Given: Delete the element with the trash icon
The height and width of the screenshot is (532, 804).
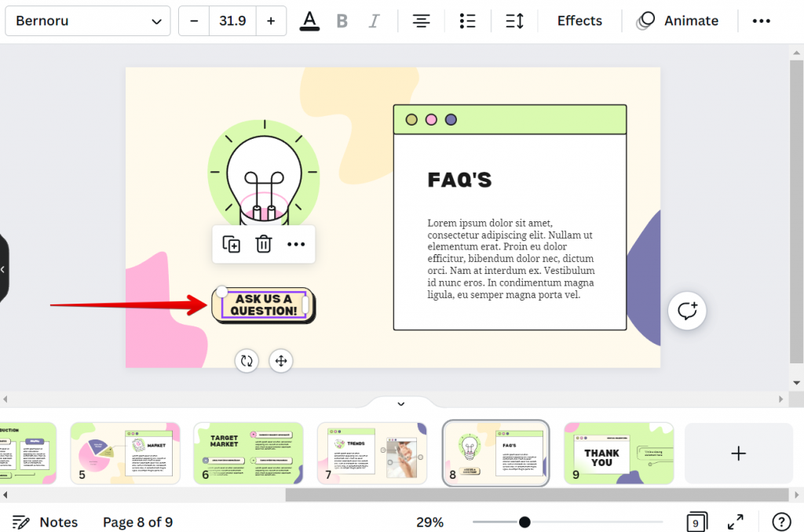Looking at the screenshot, I should click(263, 244).
